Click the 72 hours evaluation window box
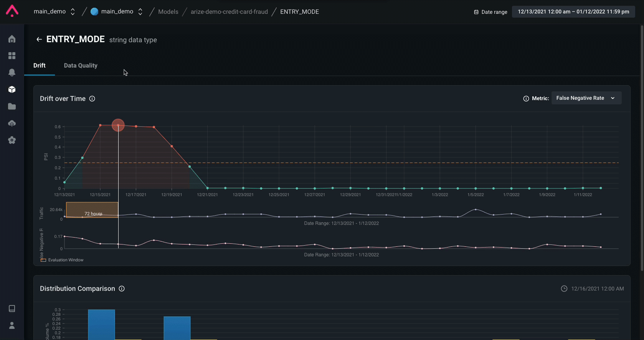This screenshot has width=644, height=340. [92, 210]
